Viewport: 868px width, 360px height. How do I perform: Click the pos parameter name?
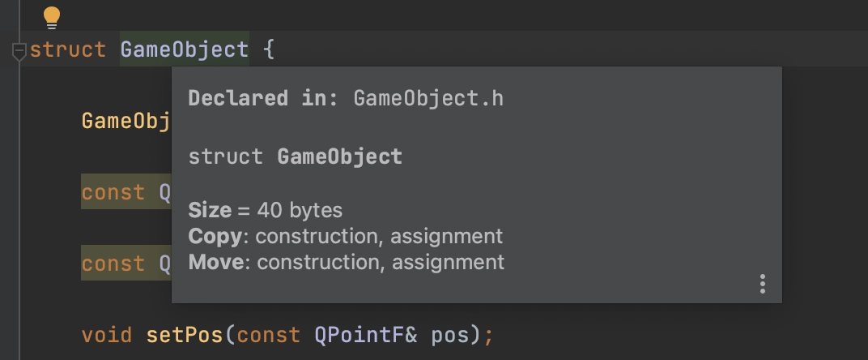coord(449,336)
